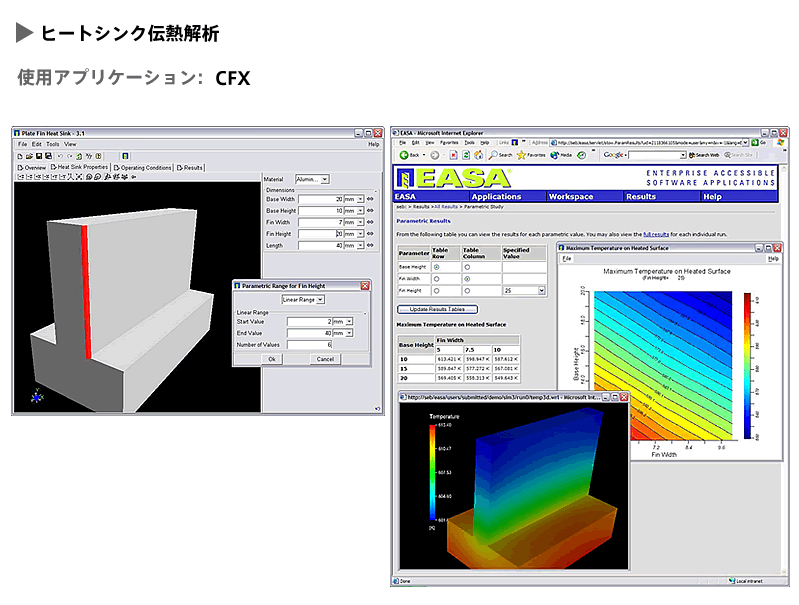Switch to the Overview tab
799x605 pixels.
click(32, 167)
